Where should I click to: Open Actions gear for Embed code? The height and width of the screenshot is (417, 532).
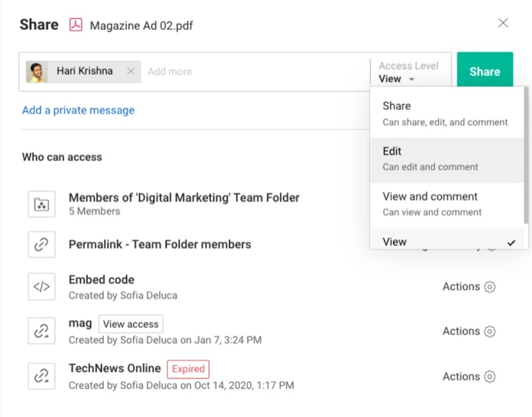490,287
